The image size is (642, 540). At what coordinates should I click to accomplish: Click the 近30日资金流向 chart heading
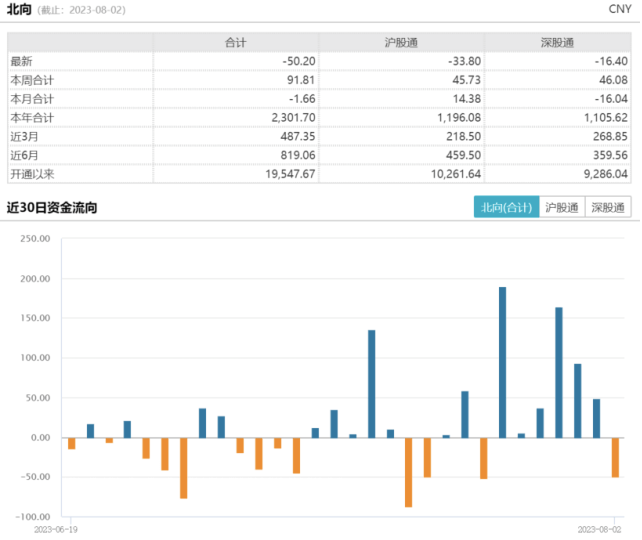[51, 208]
